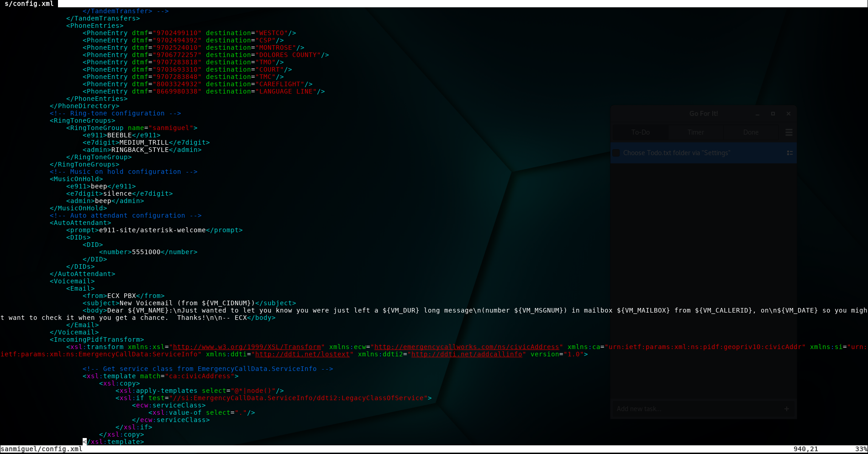This screenshot has height=454, width=868.
Task: Click the 'Music on hold configuration' comment
Action: coord(124,172)
